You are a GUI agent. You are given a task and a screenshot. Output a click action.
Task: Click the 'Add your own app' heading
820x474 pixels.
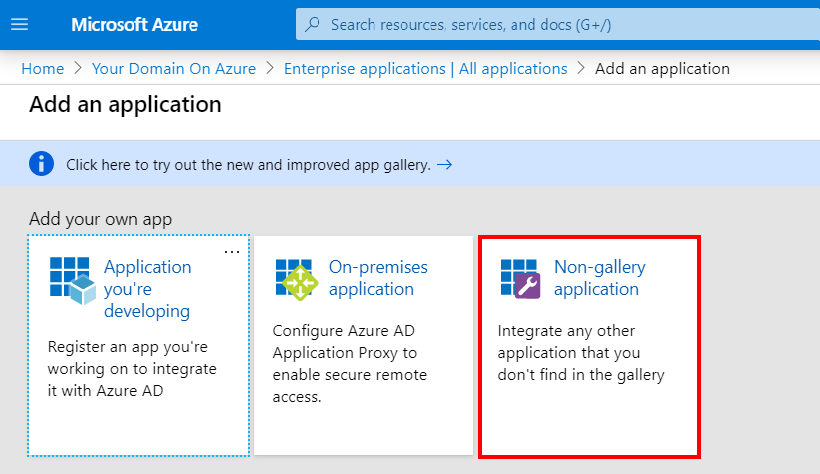[x=100, y=219]
